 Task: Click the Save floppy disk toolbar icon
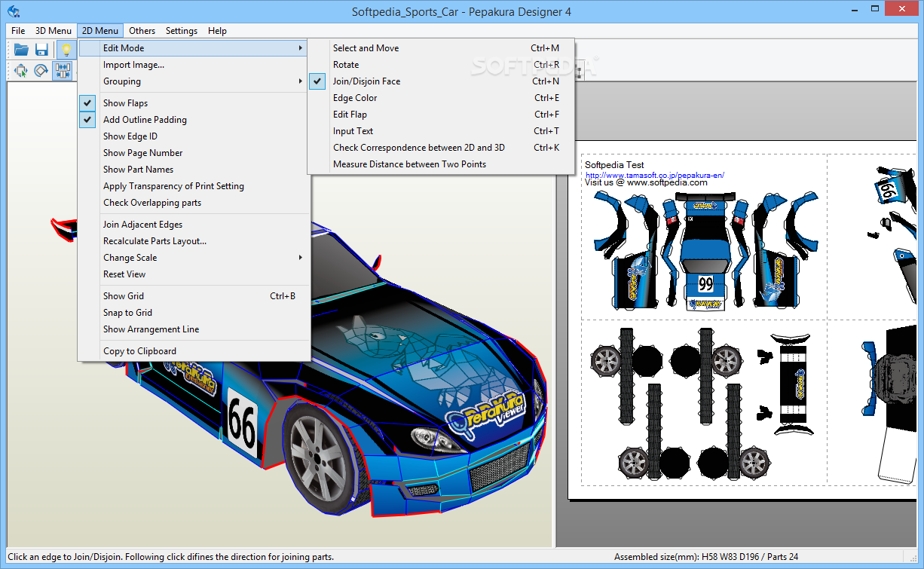click(41, 50)
